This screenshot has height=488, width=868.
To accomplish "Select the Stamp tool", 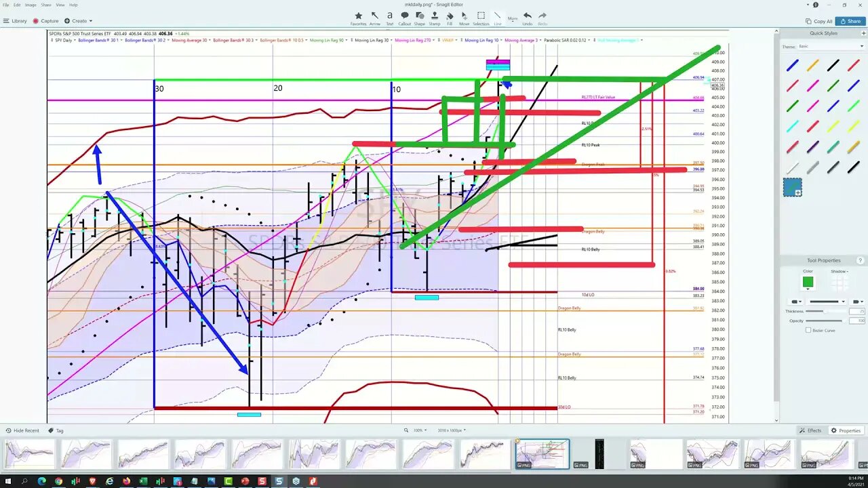I will (434, 18).
